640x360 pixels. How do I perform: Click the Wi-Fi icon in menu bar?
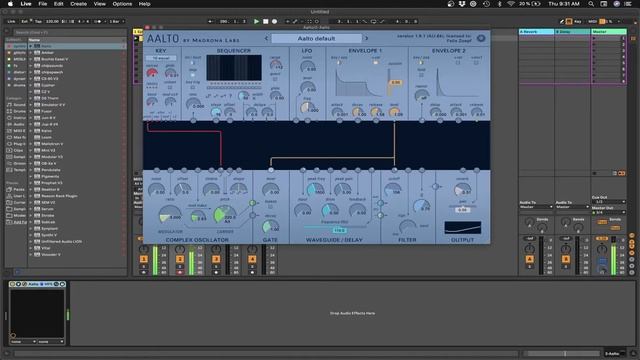point(511,4)
